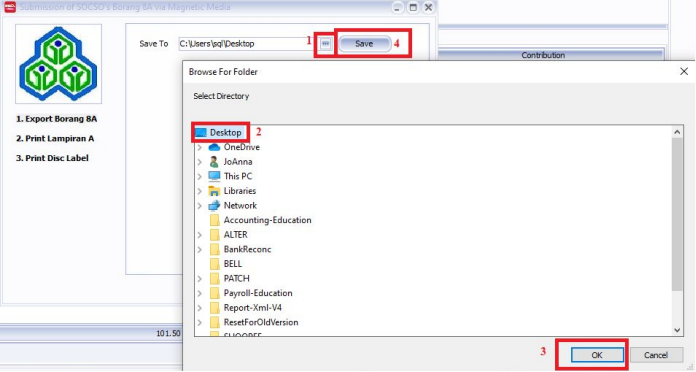Expand the Network tree node

pos(200,206)
